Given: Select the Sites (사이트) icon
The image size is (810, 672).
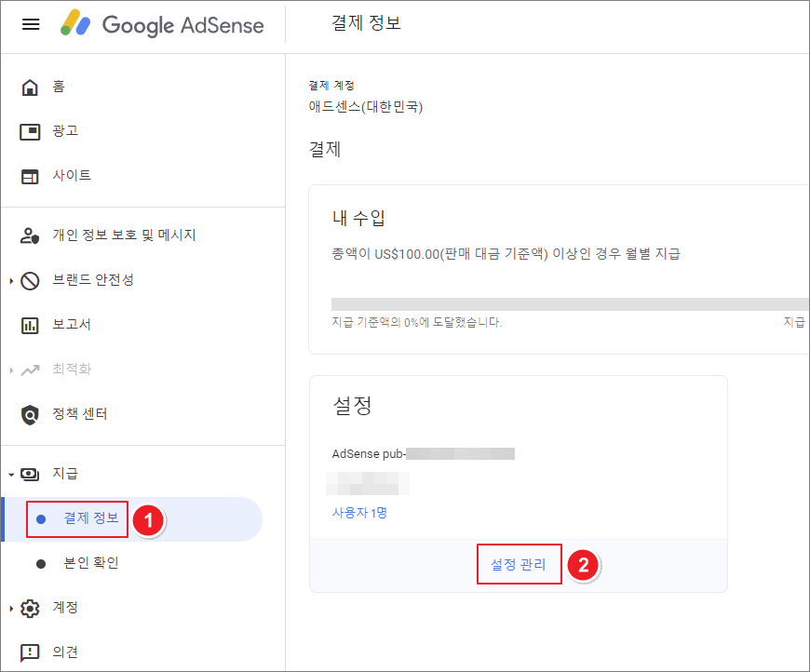Looking at the screenshot, I should 31,176.
